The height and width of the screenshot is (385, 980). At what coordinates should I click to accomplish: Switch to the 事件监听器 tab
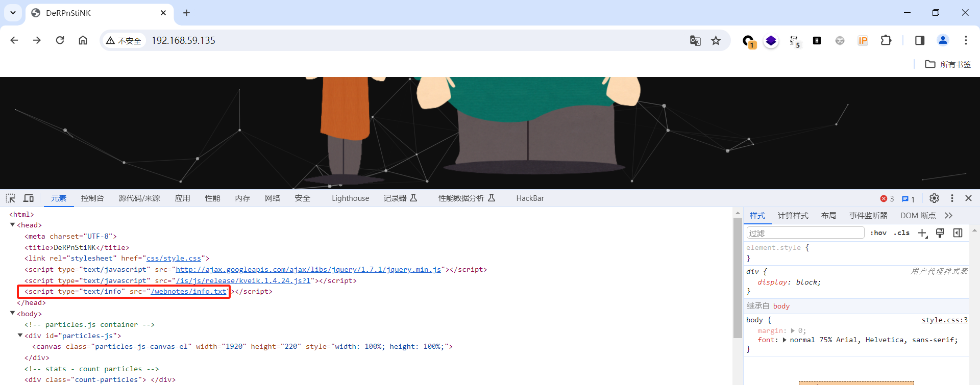868,216
